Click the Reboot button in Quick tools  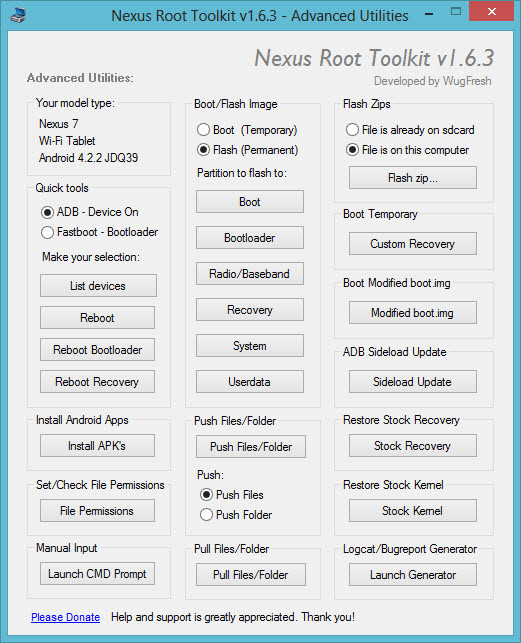97,318
